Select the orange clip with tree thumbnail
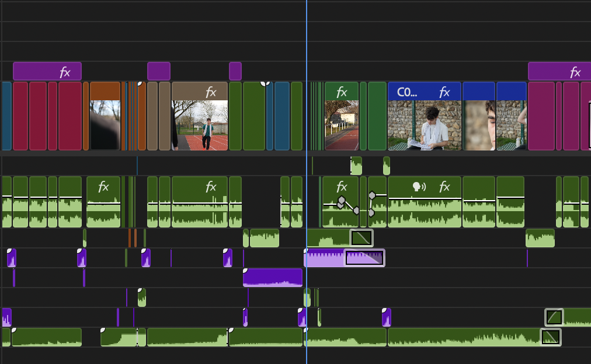 coord(105,116)
